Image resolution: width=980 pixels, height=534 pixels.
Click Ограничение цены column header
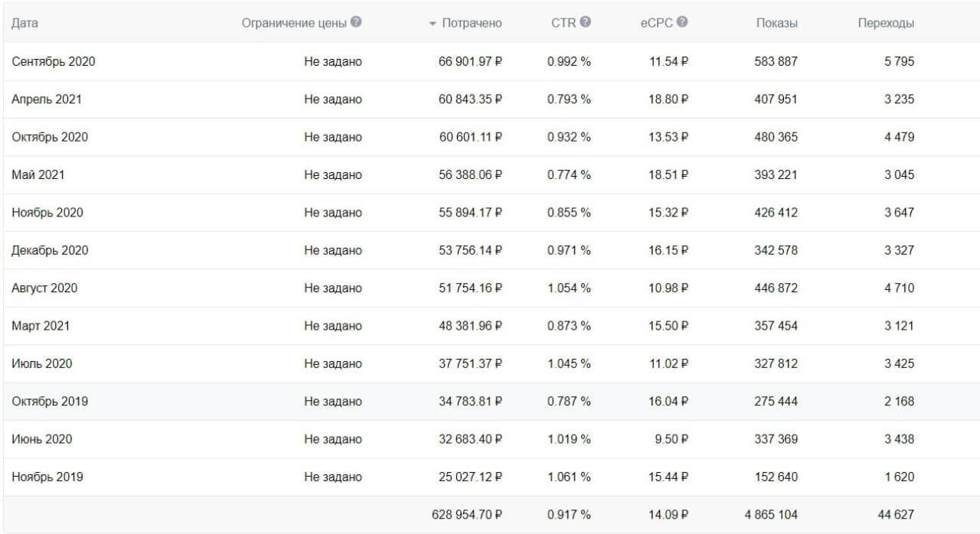pos(294,23)
